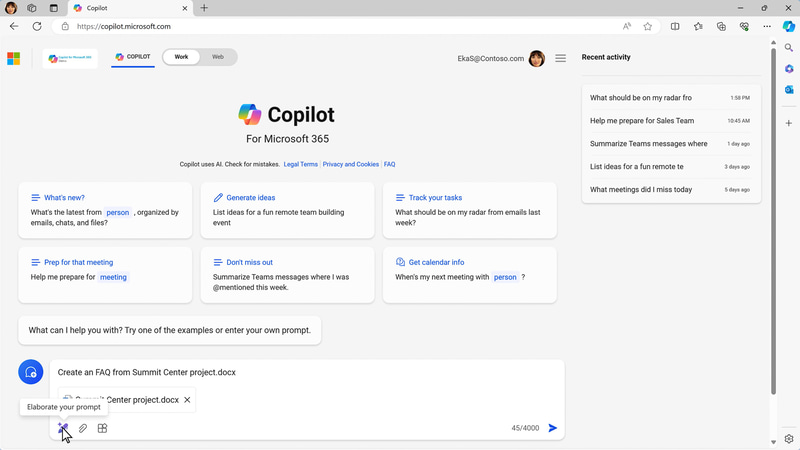Open the Privacy and Cookies link
The height and width of the screenshot is (450, 800).
(x=350, y=164)
